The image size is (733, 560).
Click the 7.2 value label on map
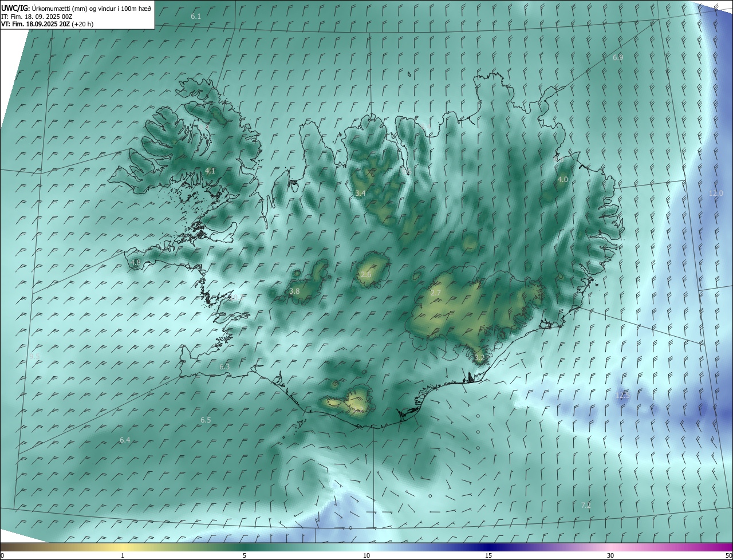pos(586,505)
